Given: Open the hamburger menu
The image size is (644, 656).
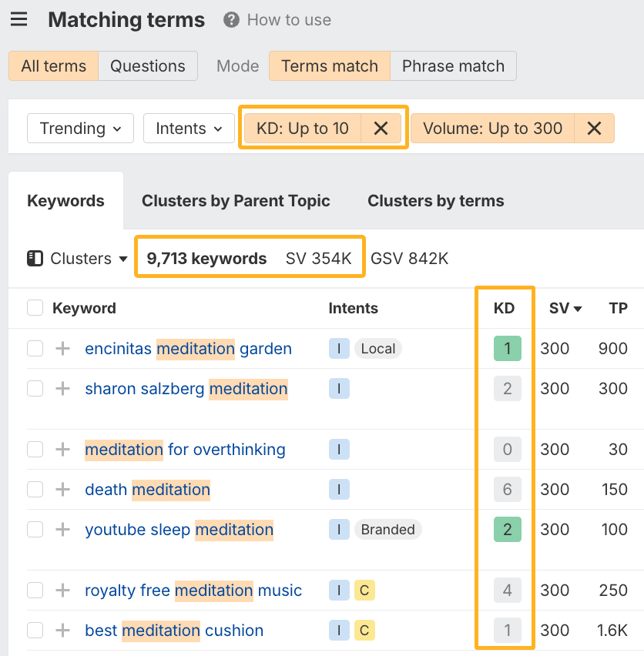Looking at the screenshot, I should pos(18,20).
